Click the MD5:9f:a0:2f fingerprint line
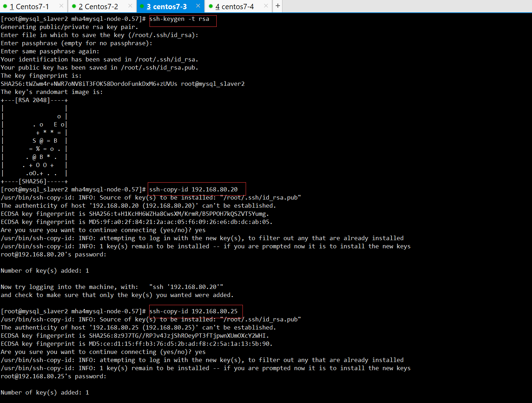This screenshot has height=403, width=532. 136,222
